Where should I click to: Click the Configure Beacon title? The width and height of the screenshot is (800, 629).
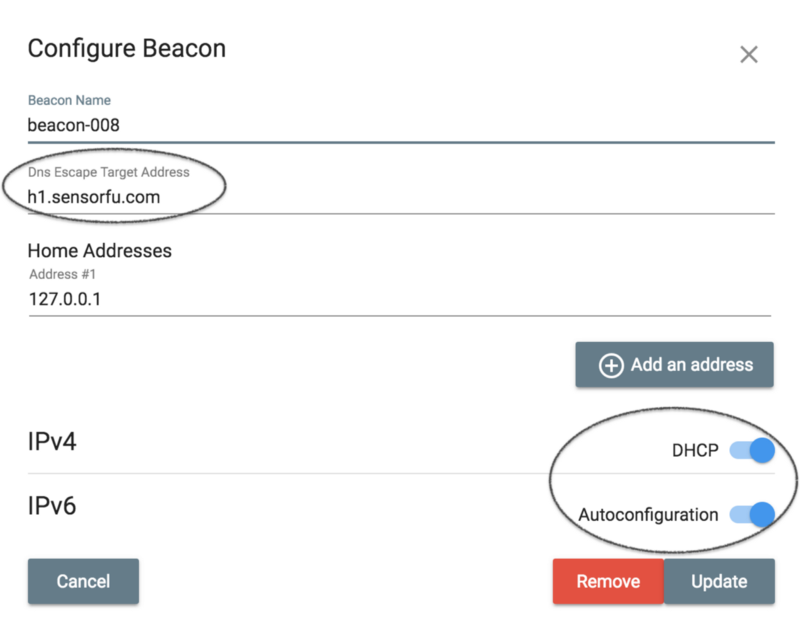126,48
